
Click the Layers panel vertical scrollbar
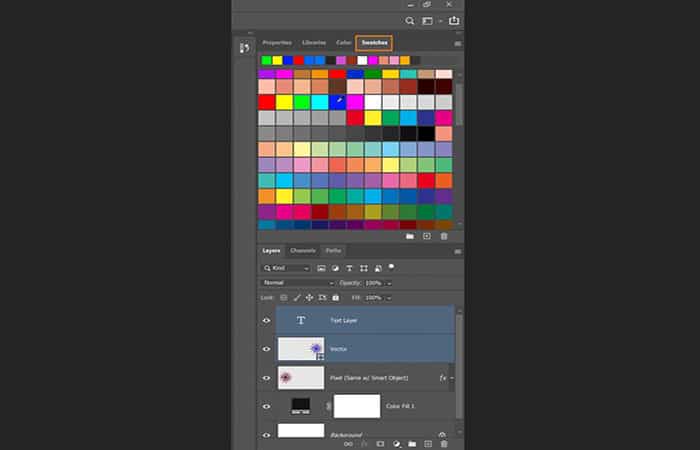pyautogui.click(x=459, y=366)
